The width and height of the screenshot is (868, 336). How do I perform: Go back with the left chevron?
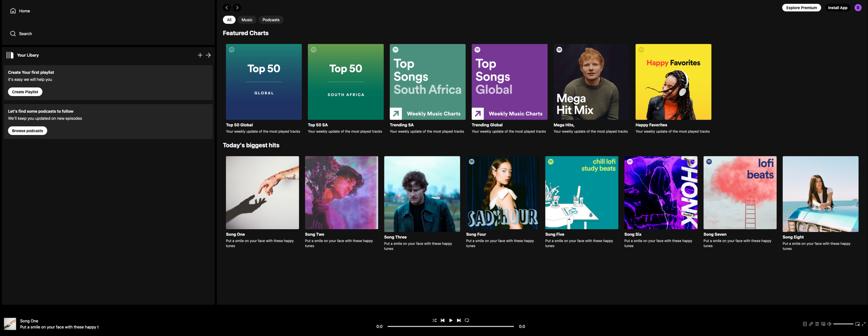pos(227,7)
